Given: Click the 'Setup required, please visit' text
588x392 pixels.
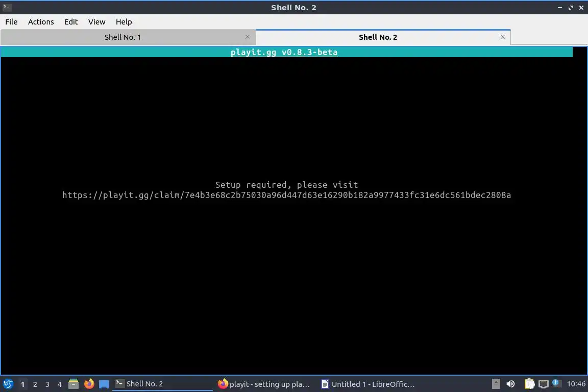Looking at the screenshot, I should point(286,185).
